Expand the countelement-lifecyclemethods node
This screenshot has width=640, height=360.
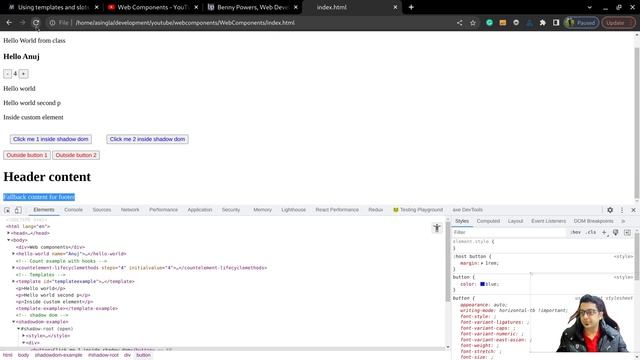[x=13, y=268]
